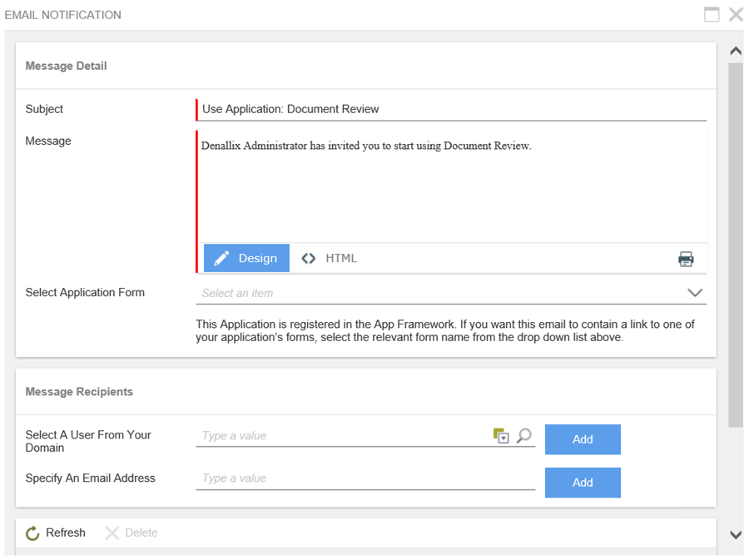The image size is (749, 560).
Task: Maximize the Email Notification dialog
Action: (712, 14)
